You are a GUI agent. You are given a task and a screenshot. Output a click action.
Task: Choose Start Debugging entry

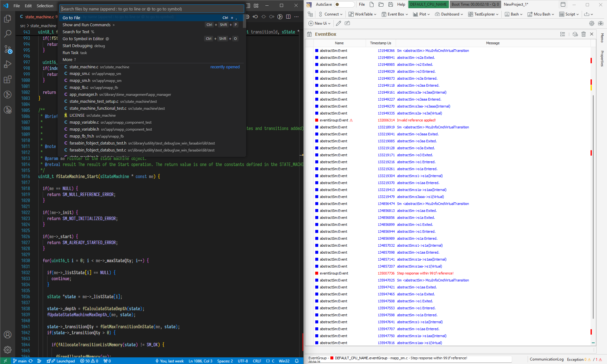tap(151, 46)
